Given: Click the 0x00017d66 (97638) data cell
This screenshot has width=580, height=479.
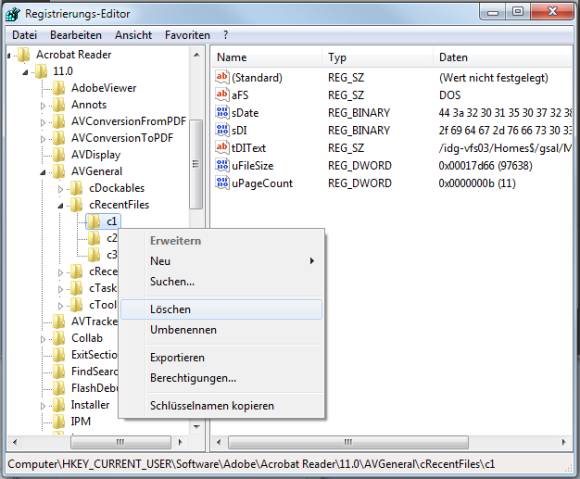Looking at the screenshot, I should click(485, 166).
